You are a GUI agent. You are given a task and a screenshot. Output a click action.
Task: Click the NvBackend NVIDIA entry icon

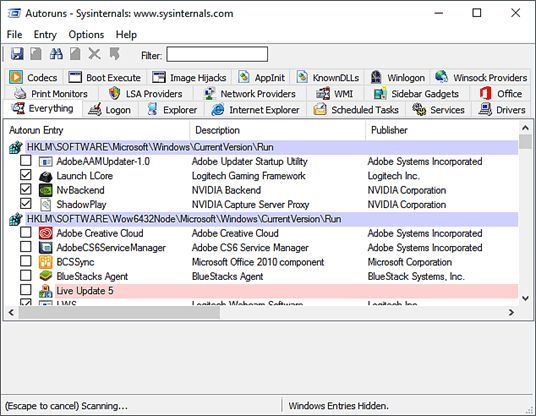pos(45,190)
